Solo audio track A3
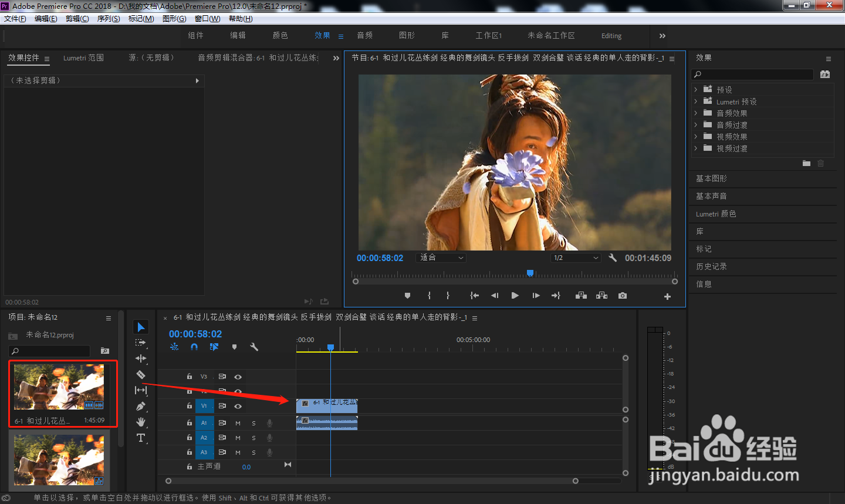 (x=253, y=452)
